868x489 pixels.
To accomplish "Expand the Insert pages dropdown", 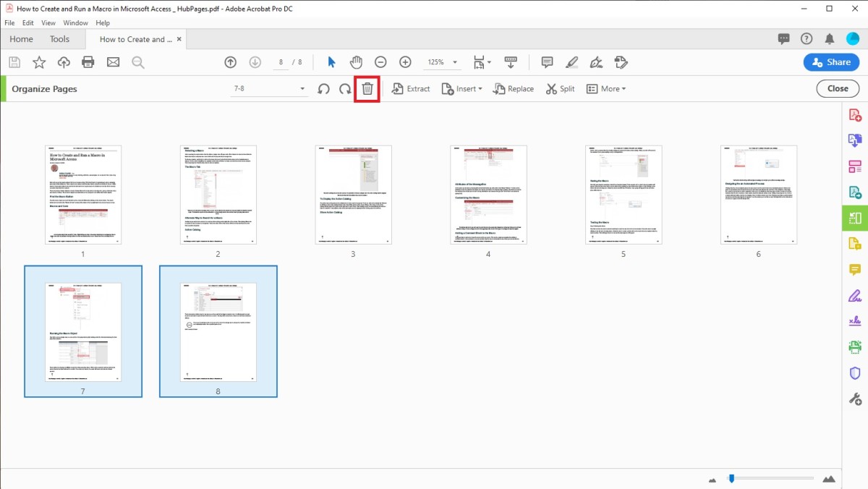I will coord(462,88).
